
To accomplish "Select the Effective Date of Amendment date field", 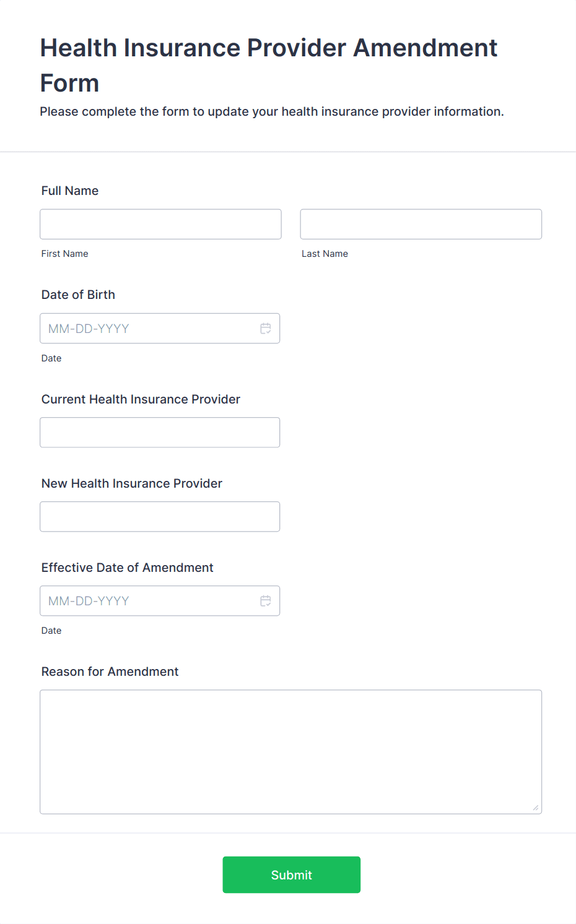I will pos(149,601).
